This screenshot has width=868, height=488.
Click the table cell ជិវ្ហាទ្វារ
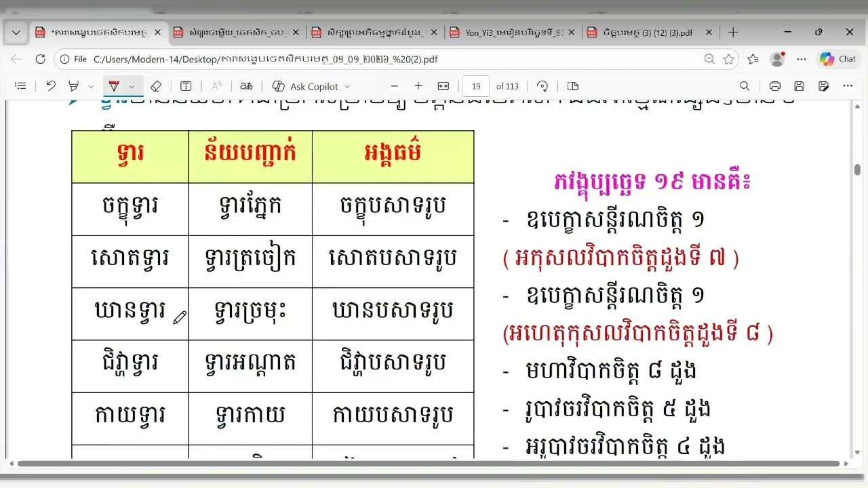(x=130, y=365)
